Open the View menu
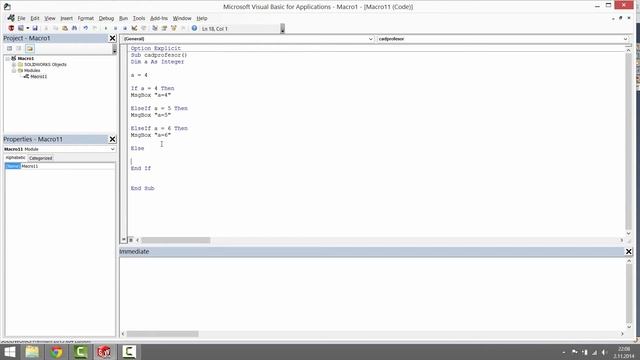 point(50,18)
